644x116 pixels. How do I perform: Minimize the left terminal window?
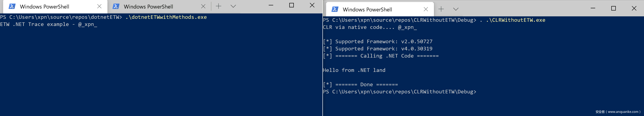(x=271, y=5)
